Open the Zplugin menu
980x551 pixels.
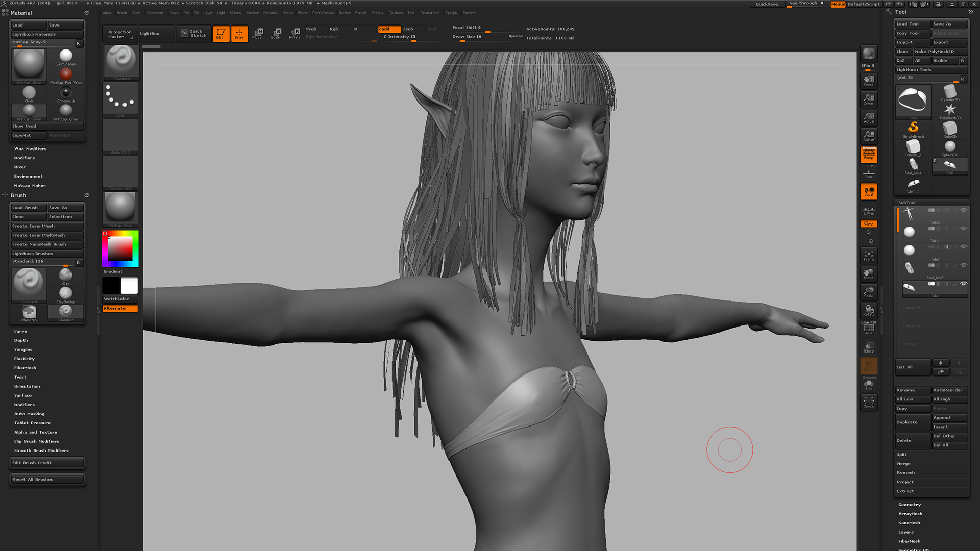click(451, 13)
